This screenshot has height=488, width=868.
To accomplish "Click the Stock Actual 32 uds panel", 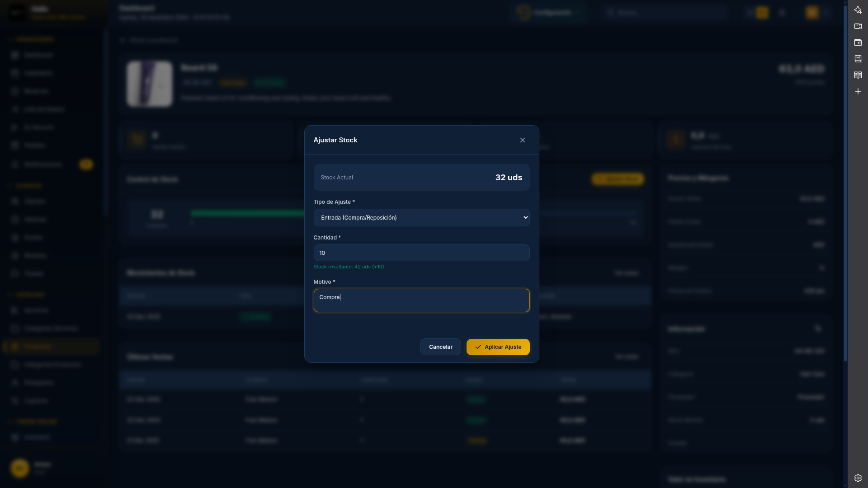I will point(421,177).
